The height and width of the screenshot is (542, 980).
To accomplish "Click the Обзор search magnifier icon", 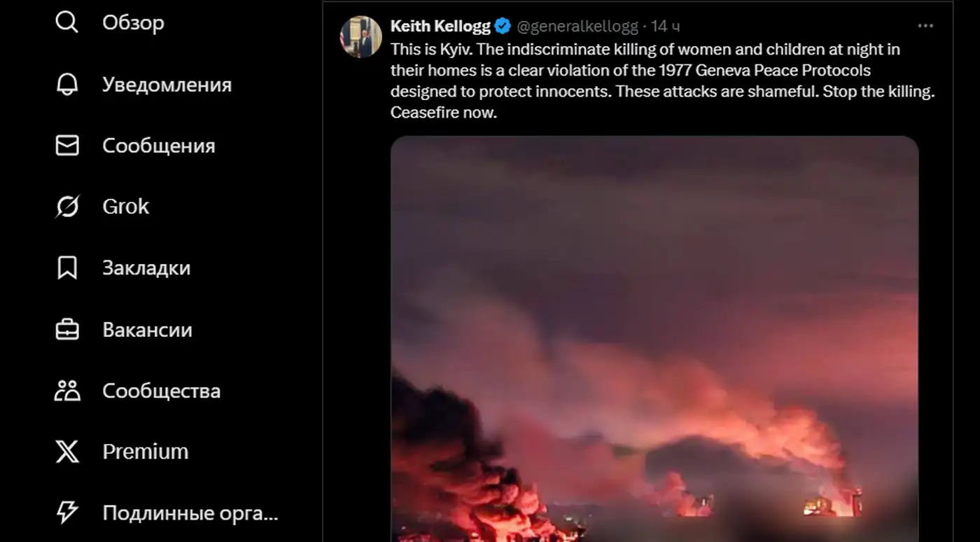I will pos(67,22).
